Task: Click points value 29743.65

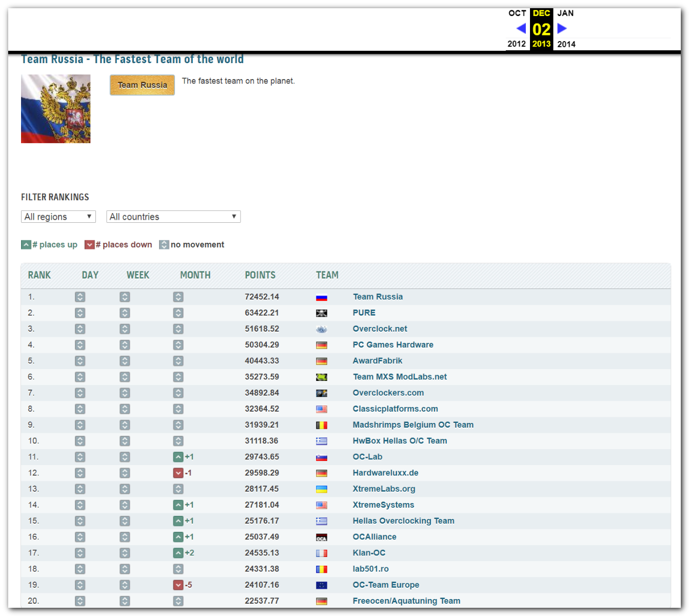Action: tap(262, 457)
